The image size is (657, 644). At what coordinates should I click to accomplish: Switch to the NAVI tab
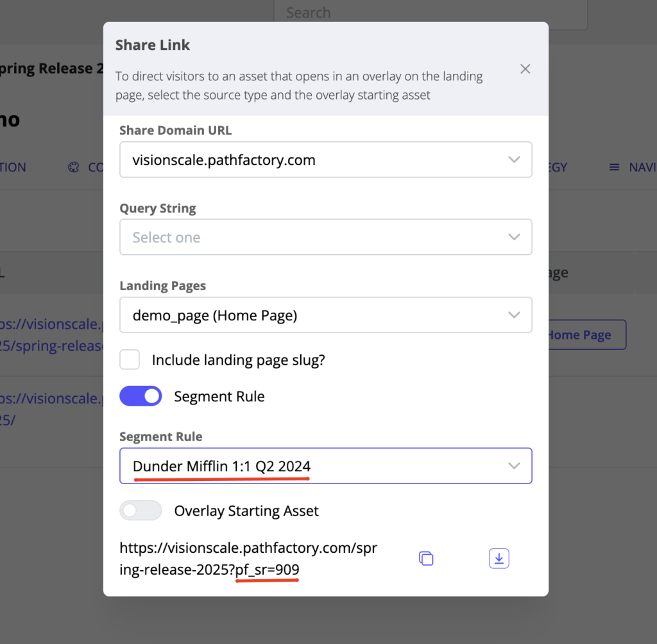click(642, 168)
